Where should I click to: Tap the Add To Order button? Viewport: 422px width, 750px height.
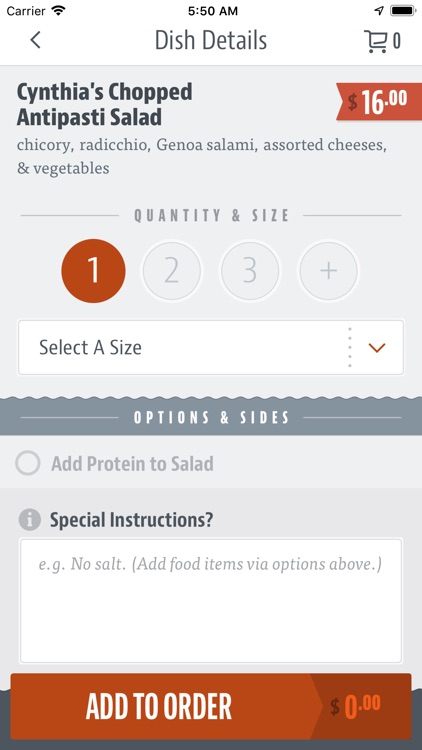[159, 706]
